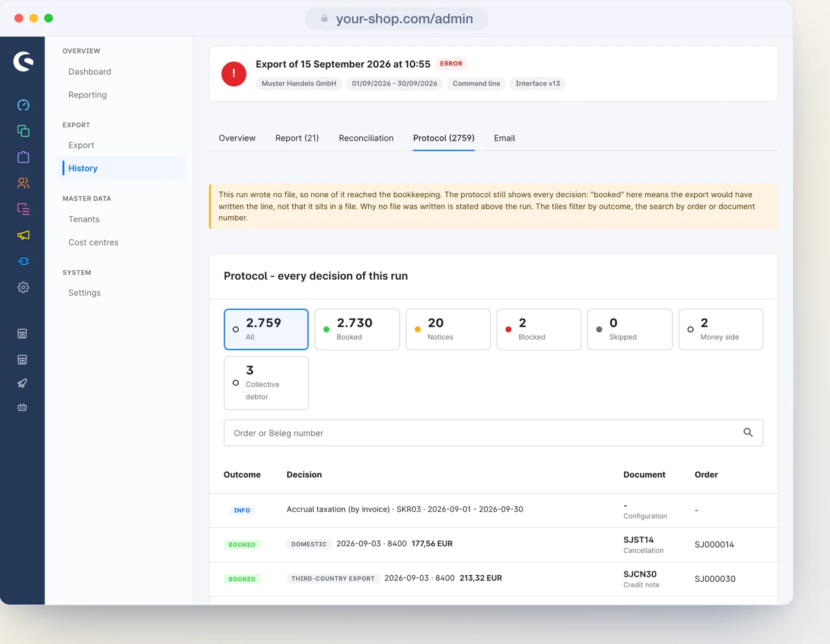Filter protocol by the Notices 20 tile
830x644 pixels.
coord(448,329)
